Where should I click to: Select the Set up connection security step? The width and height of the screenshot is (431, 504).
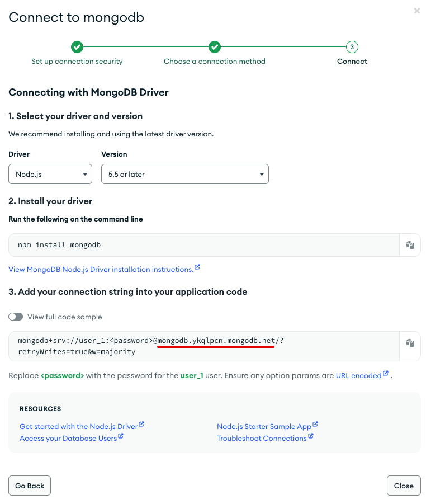pos(77,61)
